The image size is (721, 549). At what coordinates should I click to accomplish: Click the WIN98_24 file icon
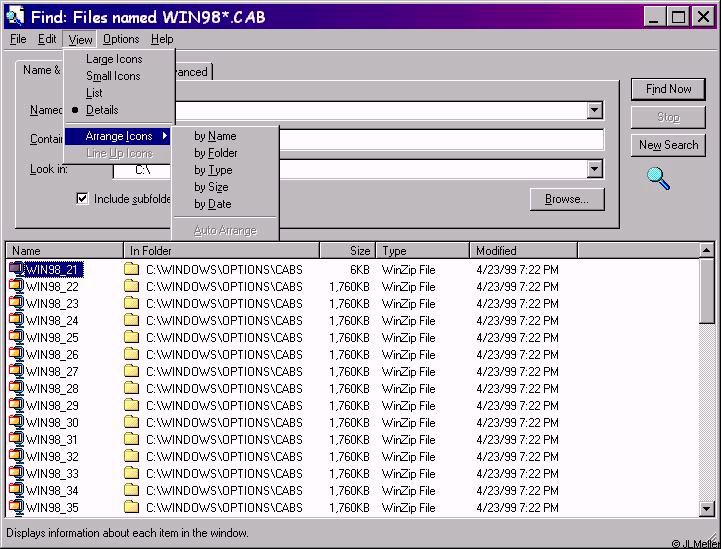(17, 320)
